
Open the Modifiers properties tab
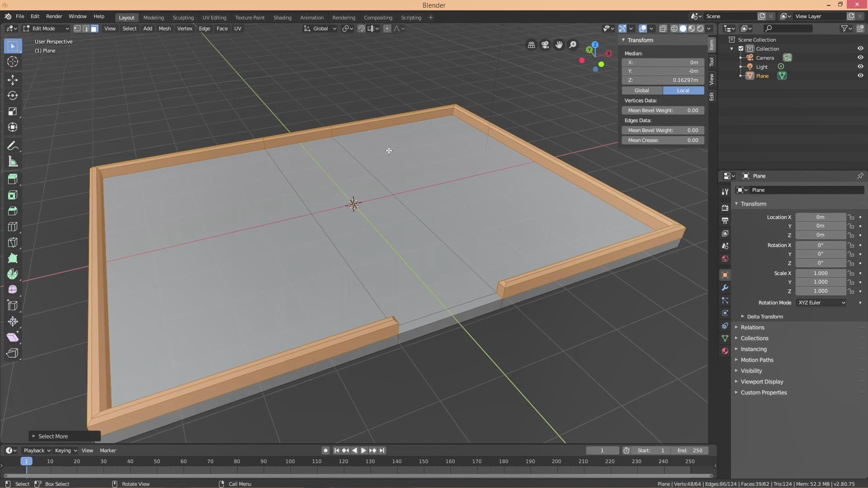tap(725, 288)
